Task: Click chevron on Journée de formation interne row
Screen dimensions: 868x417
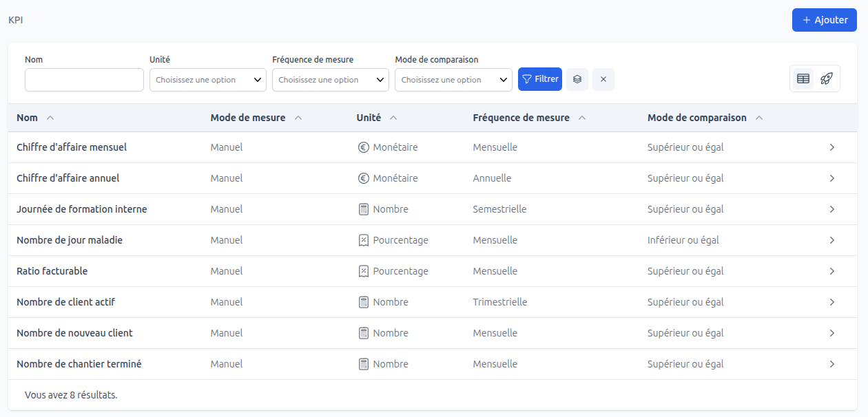Action: [x=832, y=209]
